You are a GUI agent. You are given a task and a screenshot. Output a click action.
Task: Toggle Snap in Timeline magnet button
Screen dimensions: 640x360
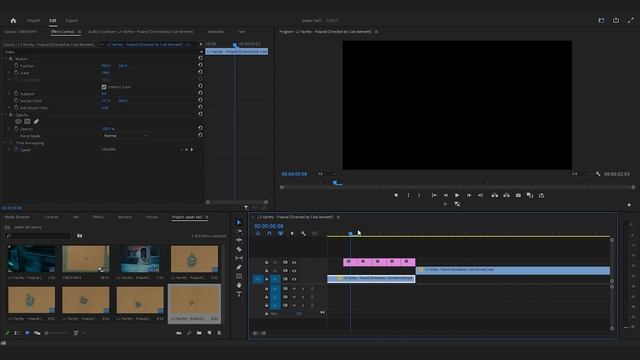(x=269, y=233)
